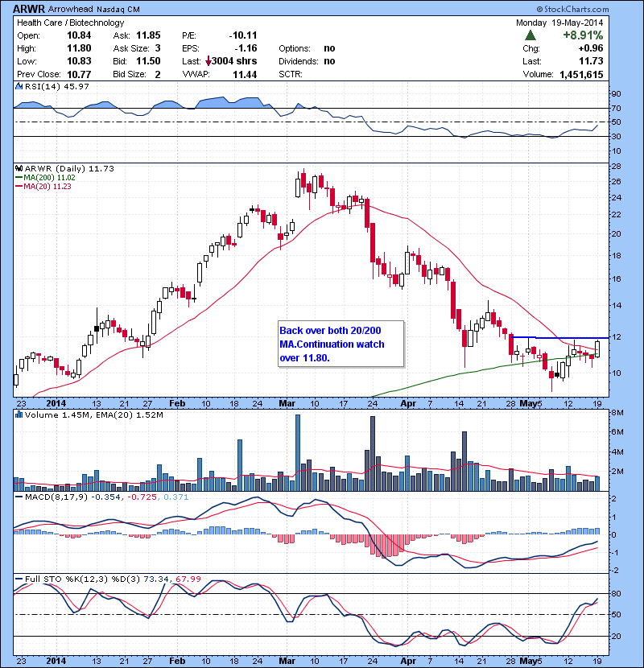Click the High value 11.80
Image resolution: width=644 pixels, height=668 pixels.
pyautogui.click(x=79, y=48)
